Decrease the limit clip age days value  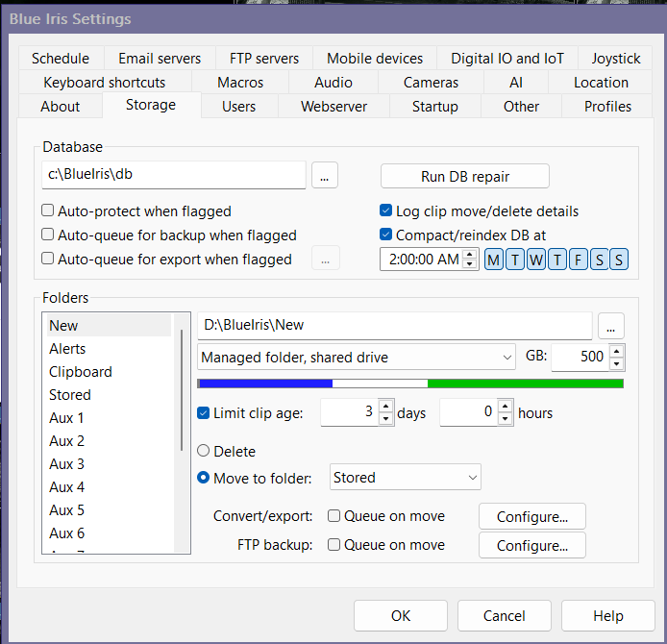click(385, 419)
